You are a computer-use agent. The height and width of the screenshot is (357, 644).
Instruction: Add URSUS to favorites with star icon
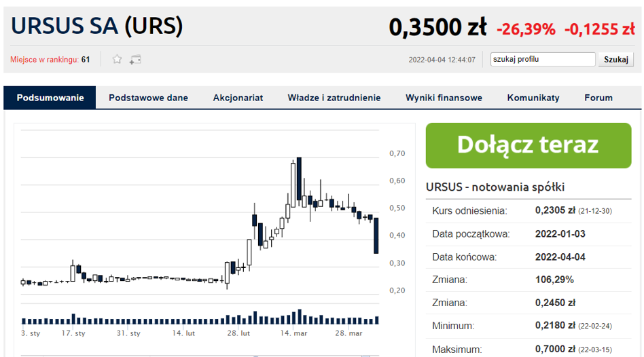(117, 60)
